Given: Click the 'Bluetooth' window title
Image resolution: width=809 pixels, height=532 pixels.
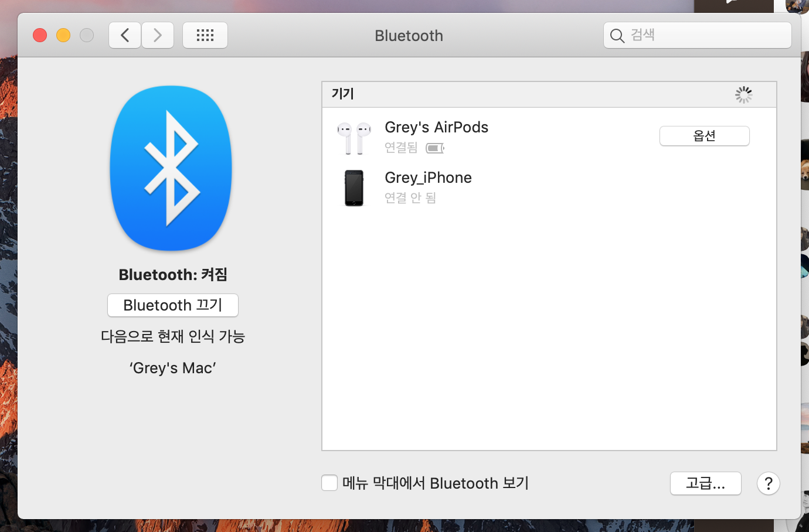Looking at the screenshot, I should click(x=409, y=36).
